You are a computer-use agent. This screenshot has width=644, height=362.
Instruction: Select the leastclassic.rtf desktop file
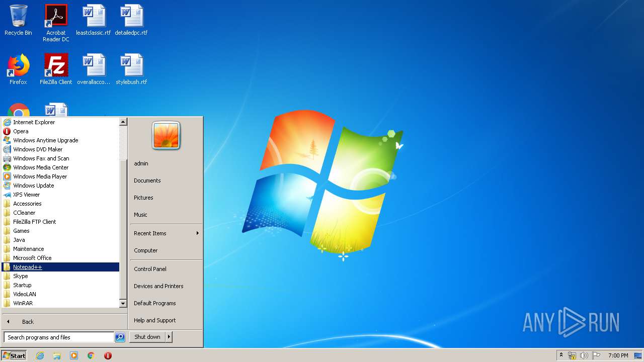[94, 20]
